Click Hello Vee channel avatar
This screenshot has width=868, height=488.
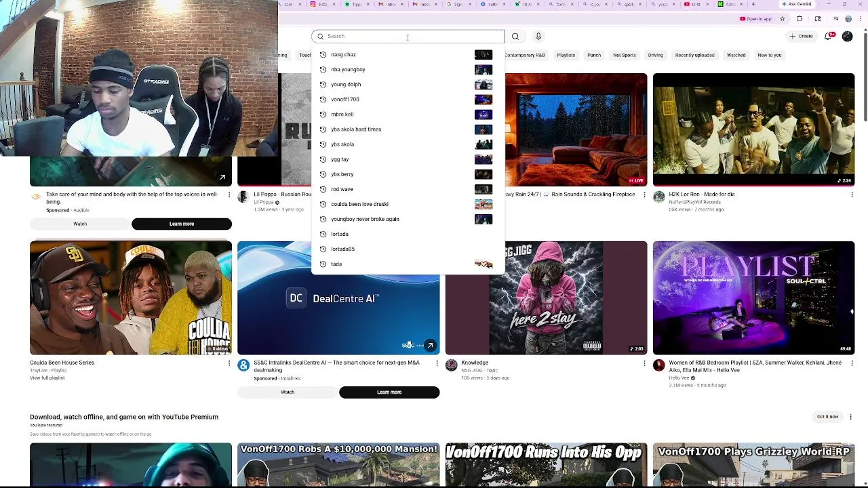coord(659,365)
